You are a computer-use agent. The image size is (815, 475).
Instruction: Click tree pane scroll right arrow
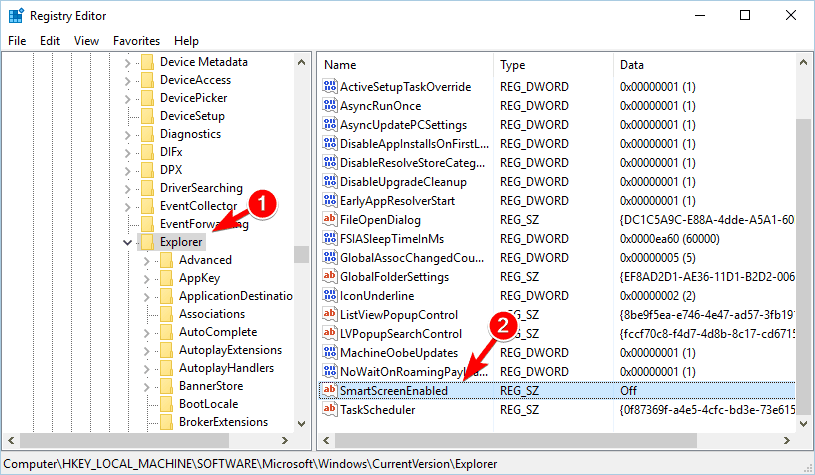pos(284,441)
